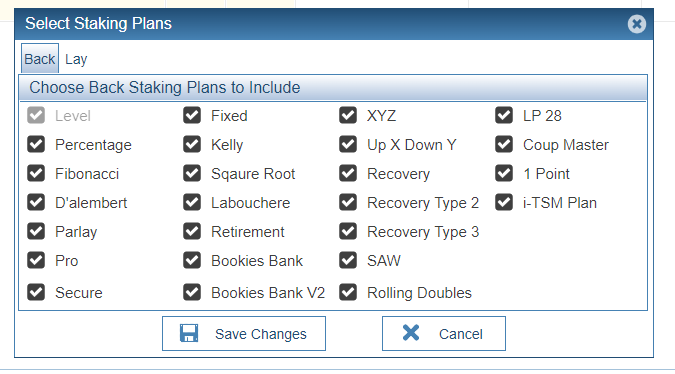
Task: Toggle the Bookies Bank V2 checkbox
Action: tap(192, 292)
